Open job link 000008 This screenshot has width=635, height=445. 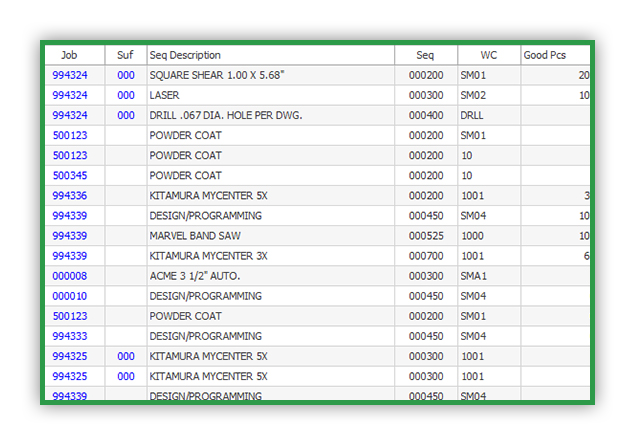coord(70,276)
